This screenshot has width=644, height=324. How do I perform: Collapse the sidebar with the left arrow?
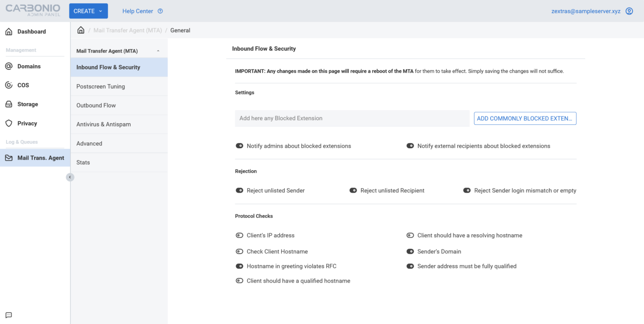(70, 177)
